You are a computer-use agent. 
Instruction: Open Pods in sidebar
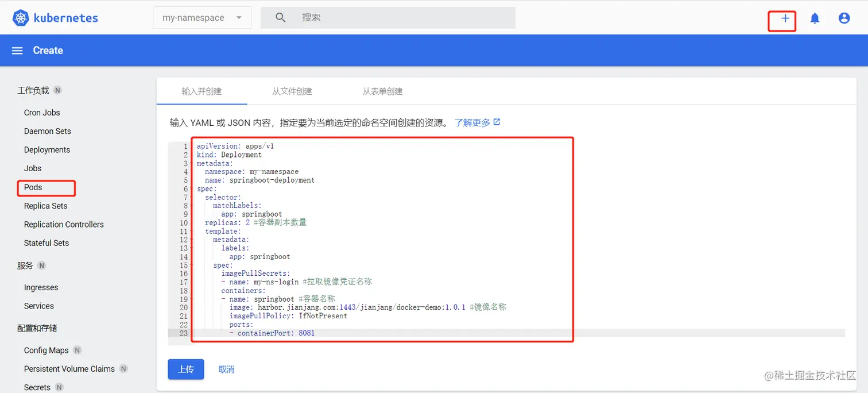pyautogui.click(x=33, y=187)
